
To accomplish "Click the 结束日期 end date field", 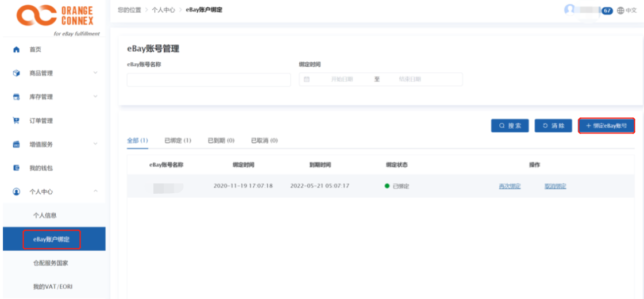I will click(x=410, y=79).
